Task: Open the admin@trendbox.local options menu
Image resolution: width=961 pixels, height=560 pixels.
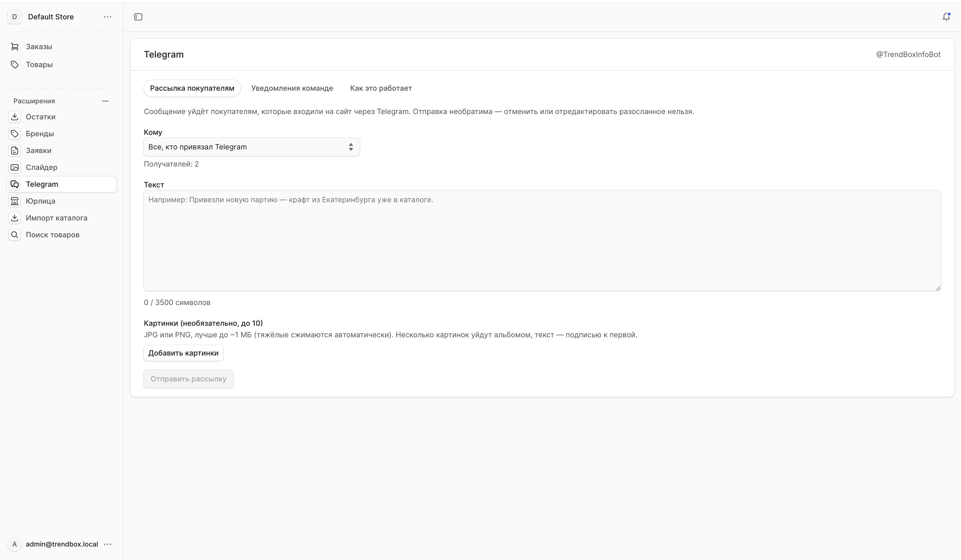Action: [x=108, y=544]
